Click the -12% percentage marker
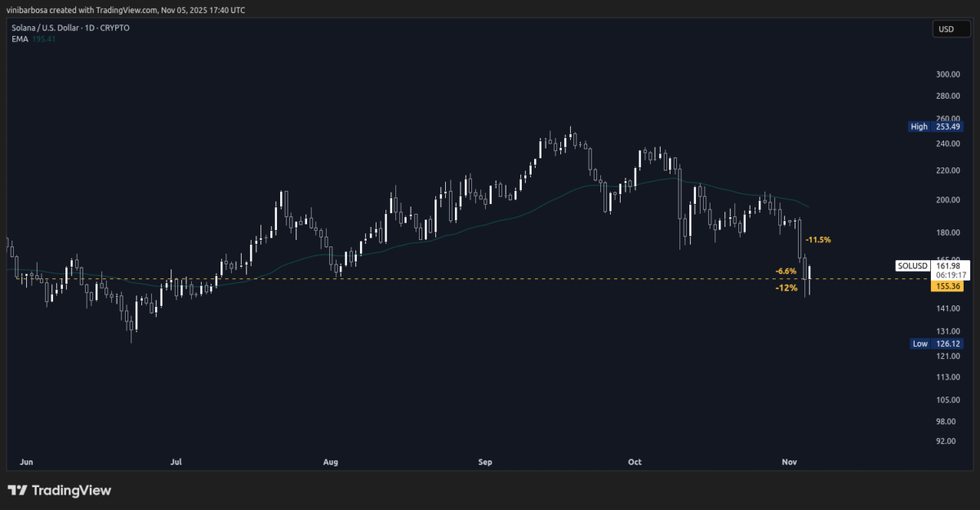The image size is (980, 510). pyautogui.click(x=786, y=288)
